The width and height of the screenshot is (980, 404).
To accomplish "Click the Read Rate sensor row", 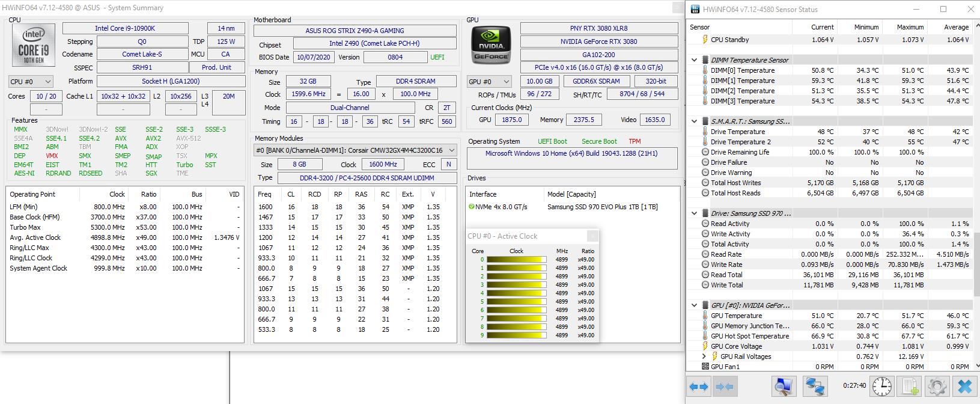I will pos(830,254).
